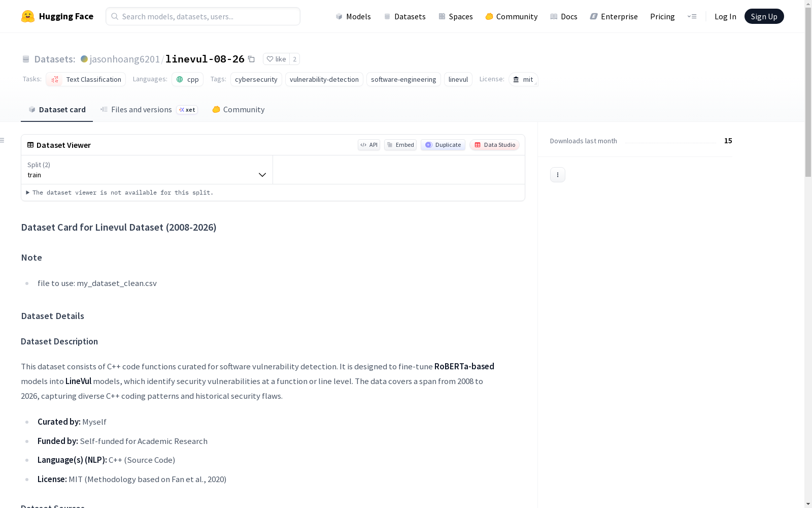
Task: Open Data Studio button
Action: [x=494, y=145]
